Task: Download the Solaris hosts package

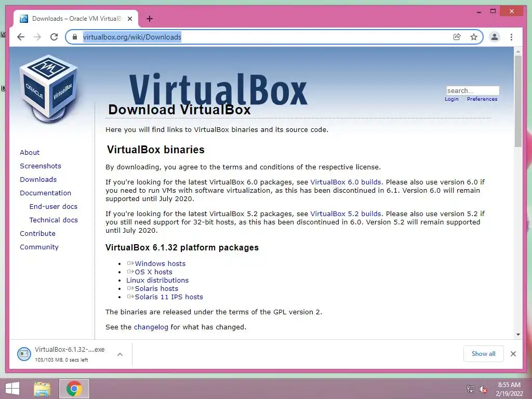Action: (x=156, y=289)
